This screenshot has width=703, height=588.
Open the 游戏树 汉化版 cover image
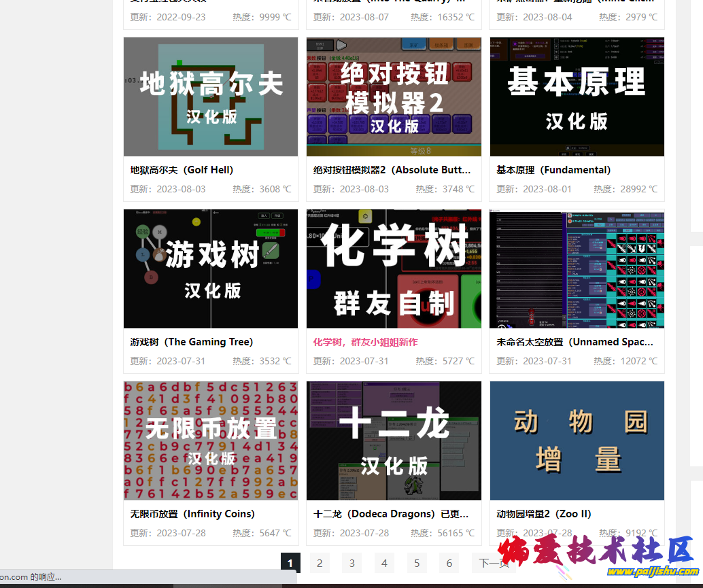pos(211,269)
